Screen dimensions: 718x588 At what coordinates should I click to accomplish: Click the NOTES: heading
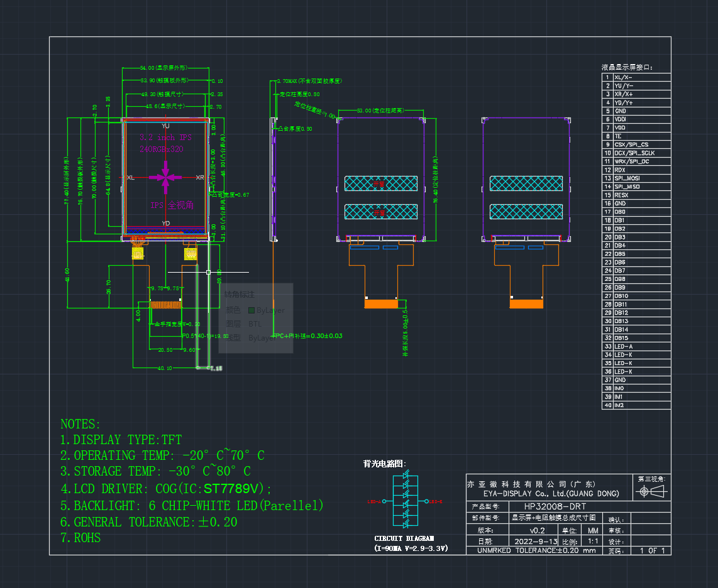point(80,424)
